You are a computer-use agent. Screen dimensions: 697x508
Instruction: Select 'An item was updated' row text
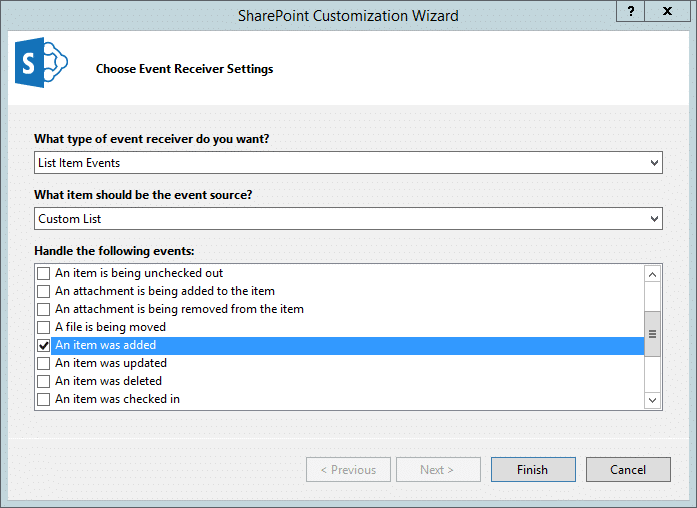[111, 363]
